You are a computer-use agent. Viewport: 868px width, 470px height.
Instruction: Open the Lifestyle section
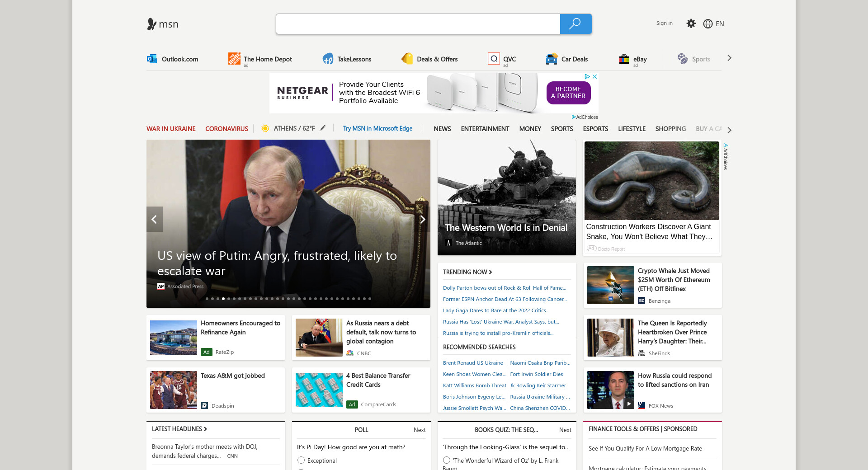(x=632, y=129)
